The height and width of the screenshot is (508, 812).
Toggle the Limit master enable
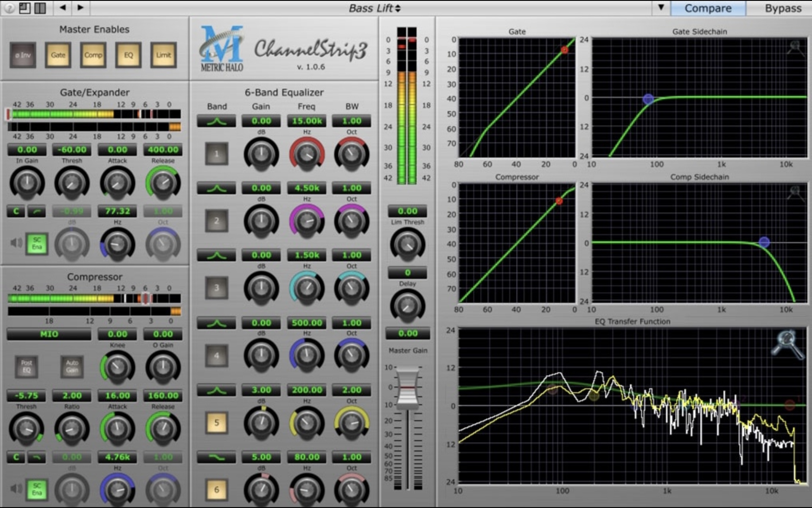(x=163, y=55)
